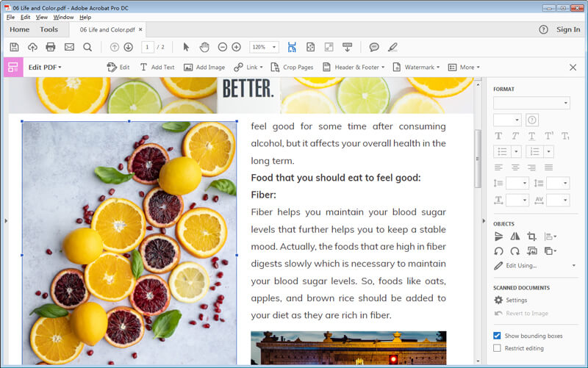The width and height of the screenshot is (588, 368).
Task: Toggle Show bounding boxes checkbox
Action: pyautogui.click(x=497, y=336)
